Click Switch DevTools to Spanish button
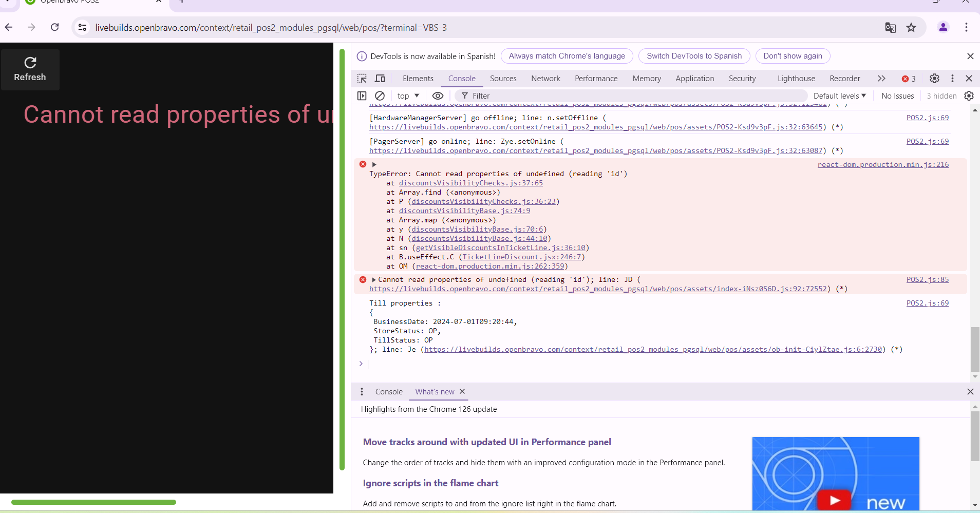Screen dimensions: 980x513 coord(694,56)
